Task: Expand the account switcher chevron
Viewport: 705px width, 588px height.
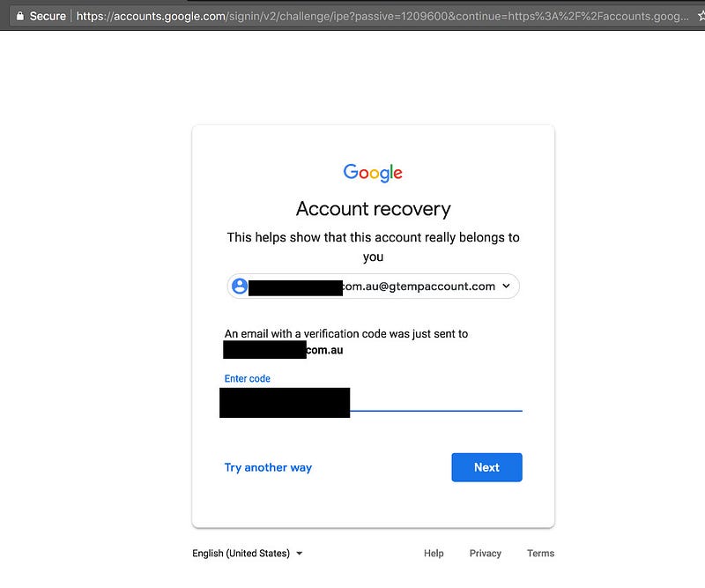Action: tap(506, 286)
